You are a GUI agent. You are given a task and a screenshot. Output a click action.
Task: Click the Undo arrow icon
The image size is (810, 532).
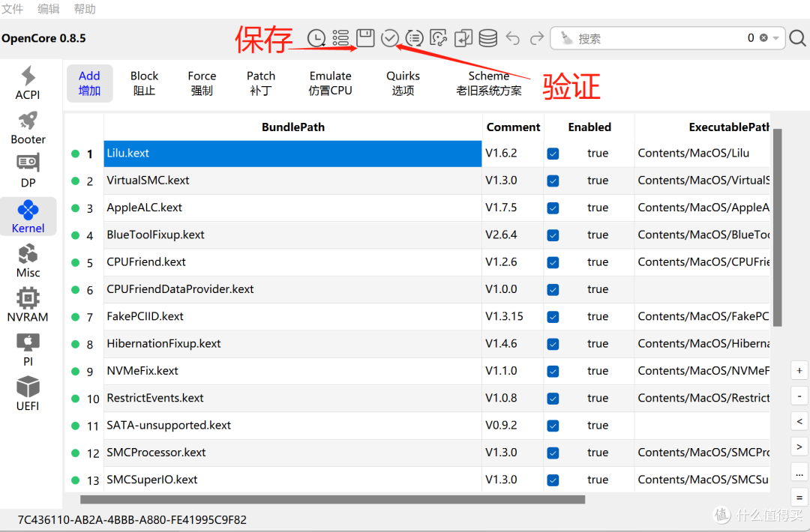(x=511, y=37)
